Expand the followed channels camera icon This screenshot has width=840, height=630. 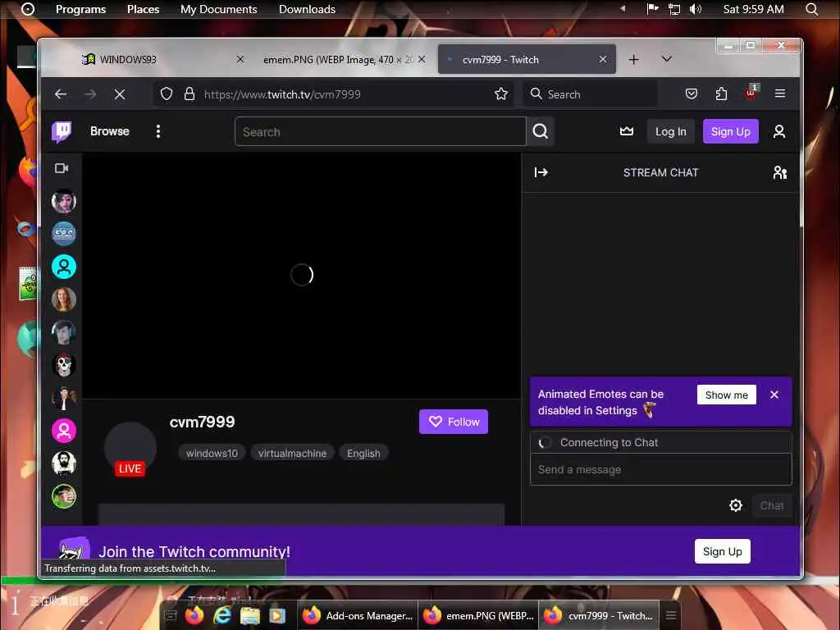pyautogui.click(x=62, y=168)
